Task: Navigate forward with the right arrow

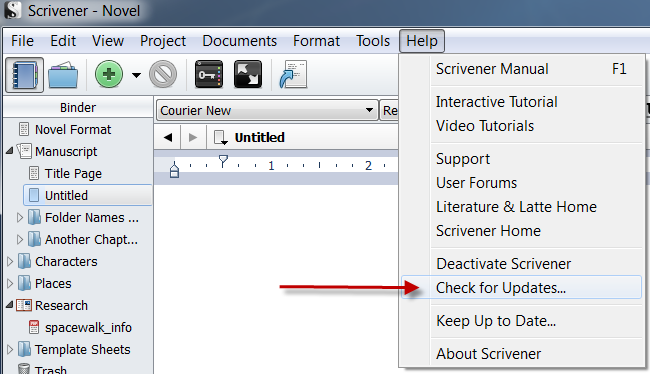Action: pyautogui.click(x=193, y=137)
